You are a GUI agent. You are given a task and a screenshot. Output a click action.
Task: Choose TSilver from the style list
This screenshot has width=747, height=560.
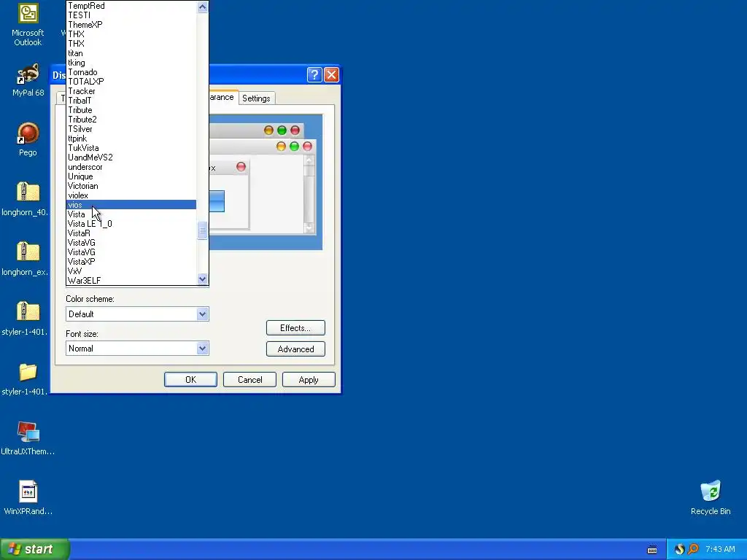click(131, 129)
